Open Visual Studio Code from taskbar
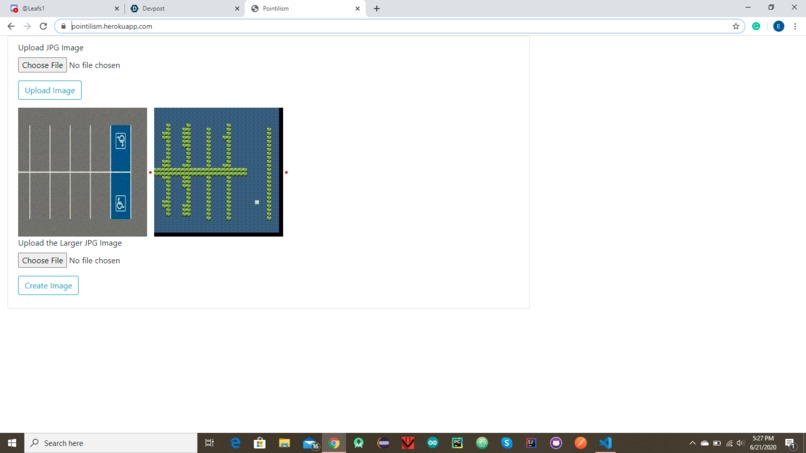This screenshot has width=806, height=453. [x=605, y=443]
